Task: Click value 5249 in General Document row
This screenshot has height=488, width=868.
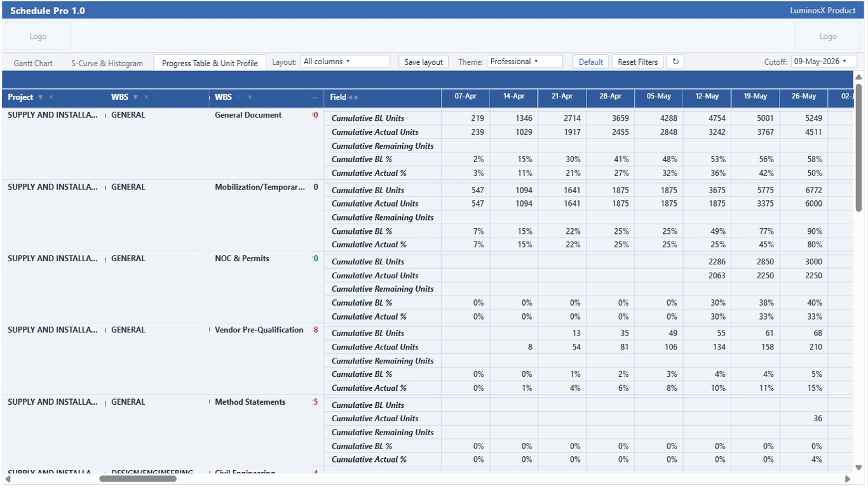Action: (x=813, y=118)
